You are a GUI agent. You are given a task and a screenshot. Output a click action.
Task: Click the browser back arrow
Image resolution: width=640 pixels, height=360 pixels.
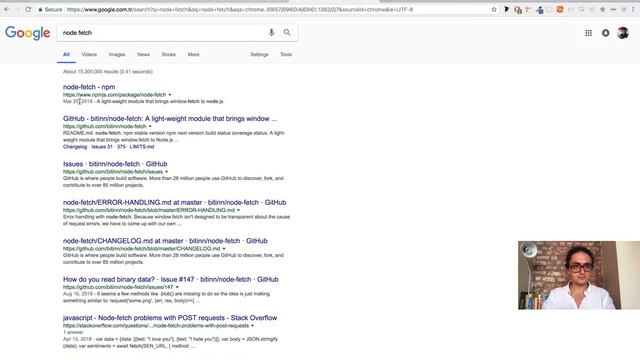(7, 9)
